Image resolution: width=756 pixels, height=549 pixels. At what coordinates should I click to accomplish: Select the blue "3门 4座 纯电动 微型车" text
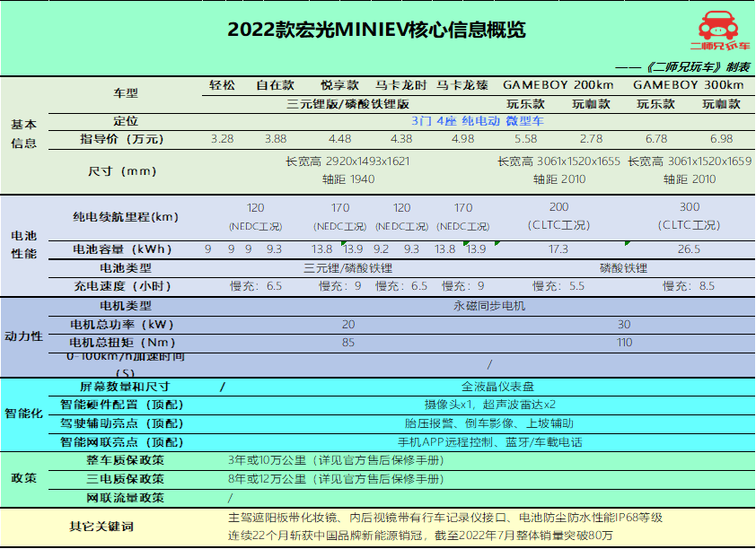(478, 121)
